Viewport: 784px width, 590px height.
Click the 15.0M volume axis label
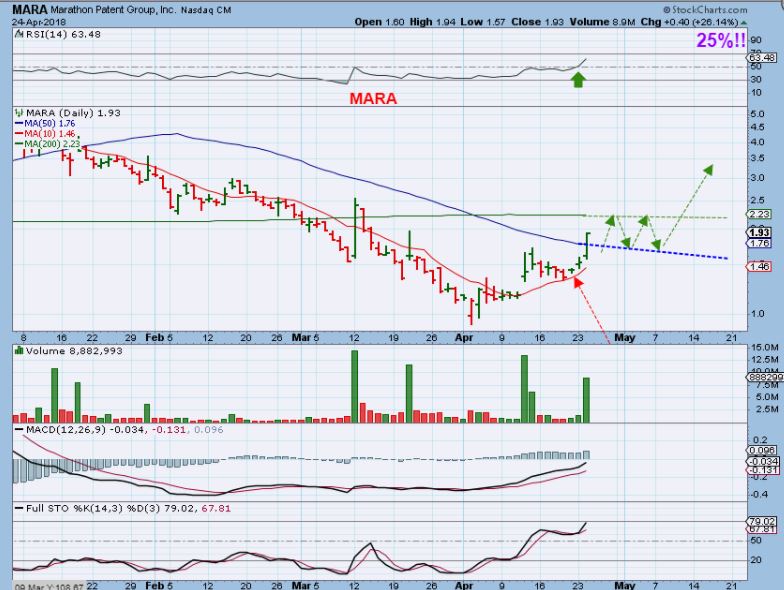click(x=764, y=348)
